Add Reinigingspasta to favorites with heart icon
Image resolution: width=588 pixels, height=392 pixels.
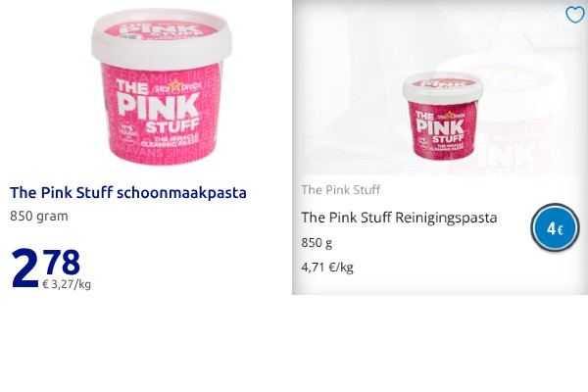575,15
